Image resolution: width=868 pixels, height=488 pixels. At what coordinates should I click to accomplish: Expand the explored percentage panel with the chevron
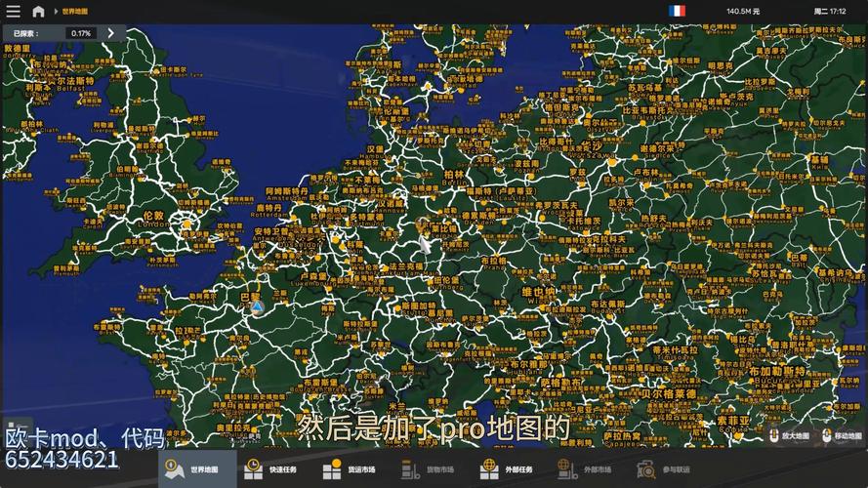pos(110,33)
